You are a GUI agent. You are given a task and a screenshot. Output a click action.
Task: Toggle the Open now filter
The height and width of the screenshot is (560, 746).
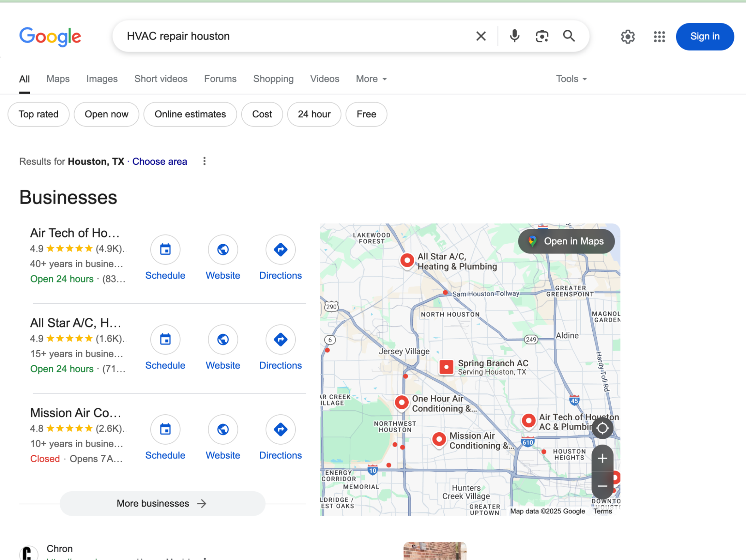click(106, 114)
